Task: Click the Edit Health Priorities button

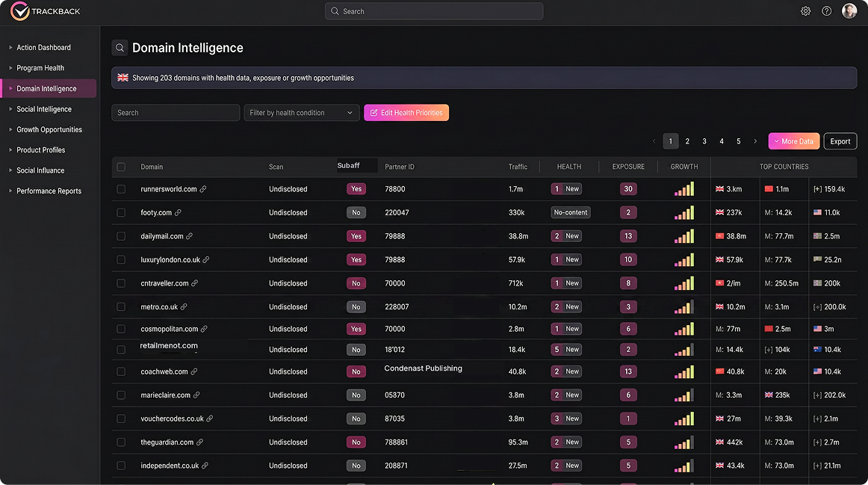Action: pos(406,112)
